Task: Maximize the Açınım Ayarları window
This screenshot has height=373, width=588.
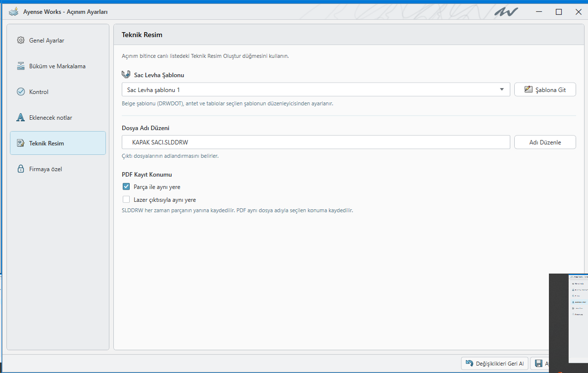Action: 559,11
